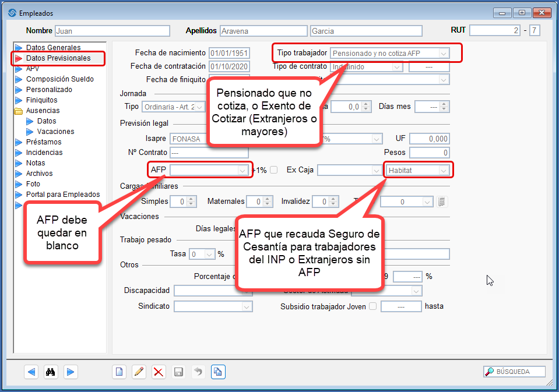Adjust the hours stepper showing 0,0
Screen dimensions: 559x392
pyautogui.click(x=366, y=107)
